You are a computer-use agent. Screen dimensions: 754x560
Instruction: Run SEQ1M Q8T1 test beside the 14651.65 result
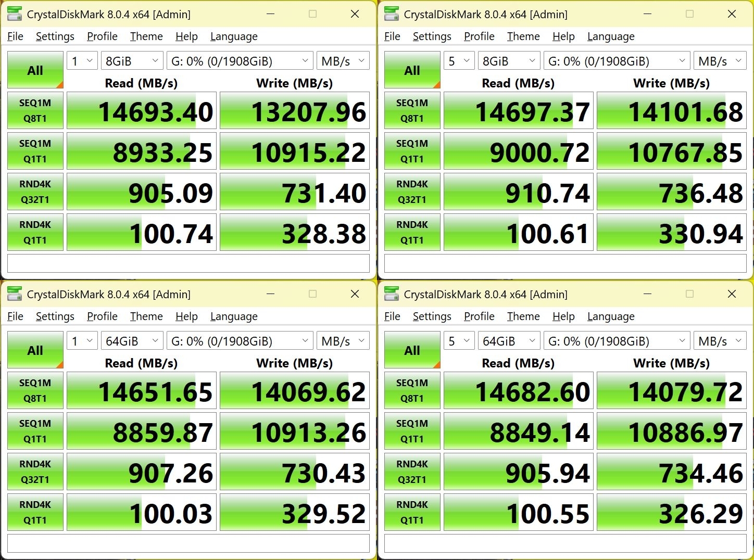(35, 390)
